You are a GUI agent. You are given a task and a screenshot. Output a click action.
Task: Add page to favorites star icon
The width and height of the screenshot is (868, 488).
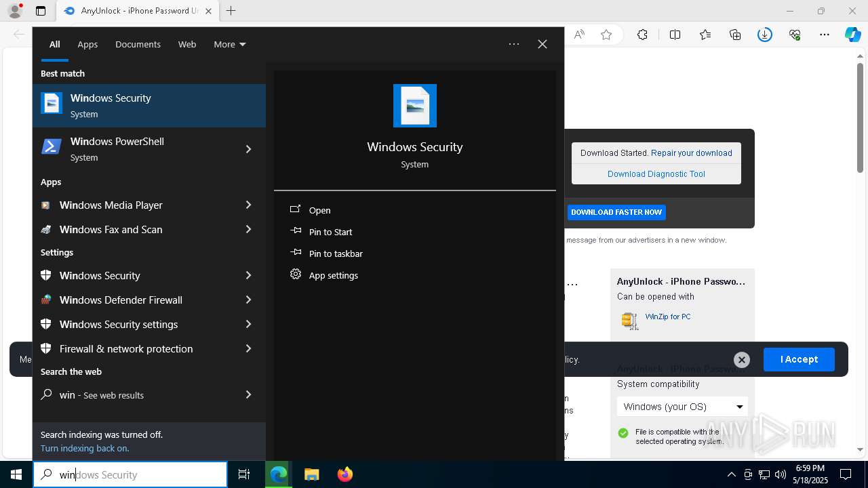(x=606, y=35)
